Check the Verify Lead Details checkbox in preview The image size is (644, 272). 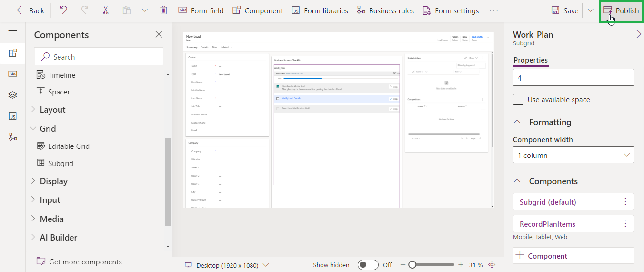278,99
